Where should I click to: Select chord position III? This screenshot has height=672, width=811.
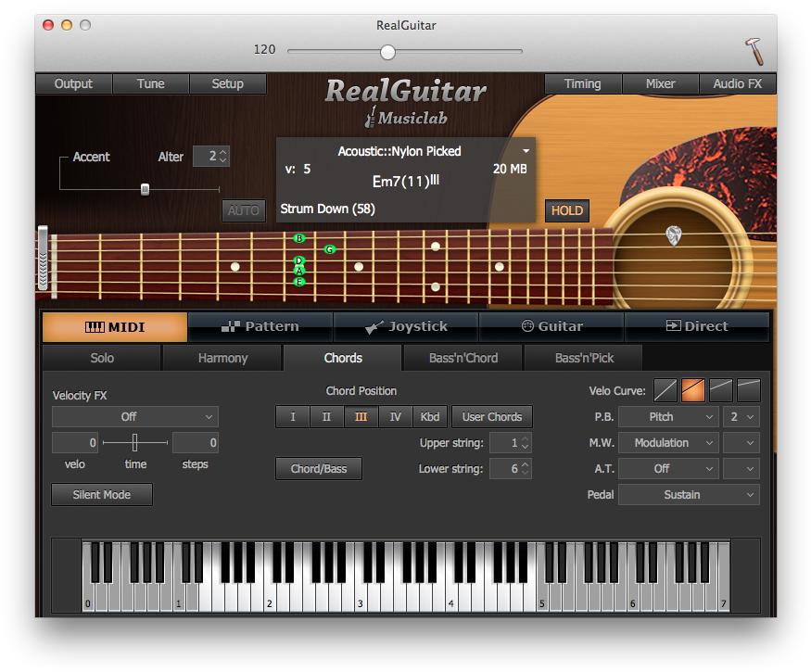click(x=361, y=417)
